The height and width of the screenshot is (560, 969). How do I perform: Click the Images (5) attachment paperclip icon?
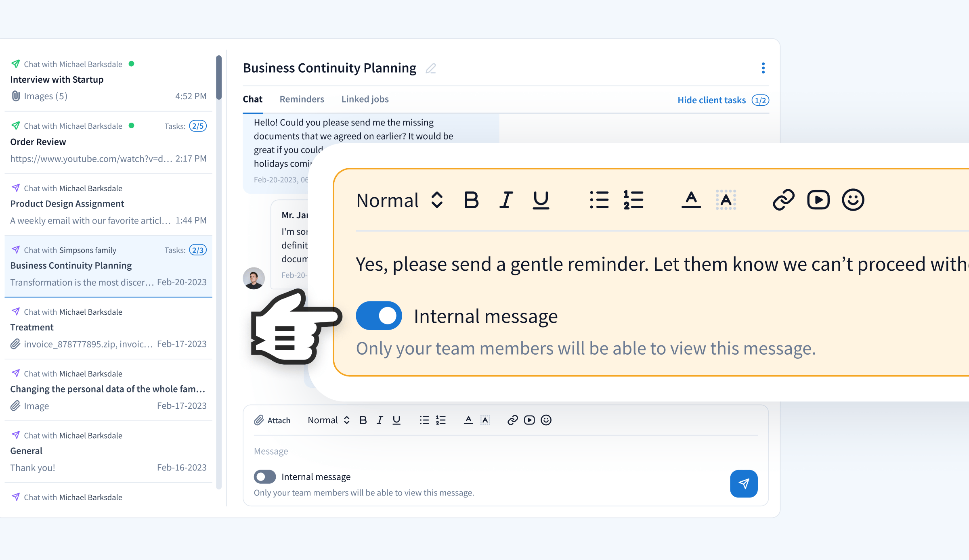point(16,96)
